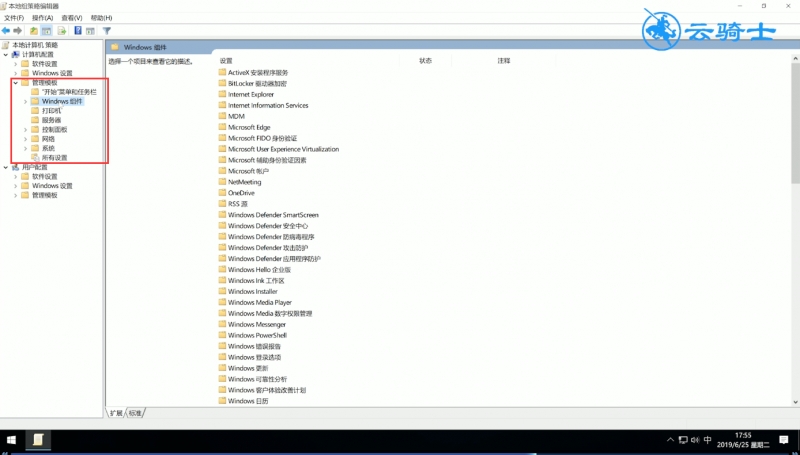The height and width of the screenshot is (455, 800).
Task: Click the 用户配置 user icon
Action: (16, 167)
